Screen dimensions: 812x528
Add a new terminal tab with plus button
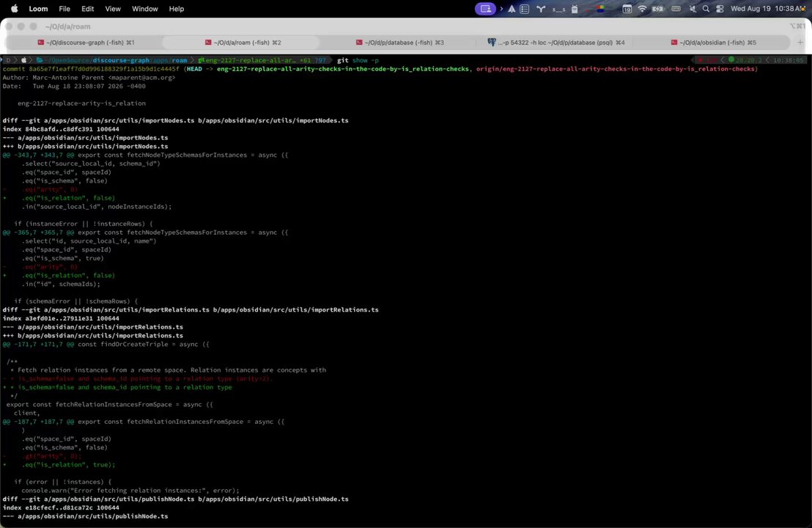pos(800,43)
